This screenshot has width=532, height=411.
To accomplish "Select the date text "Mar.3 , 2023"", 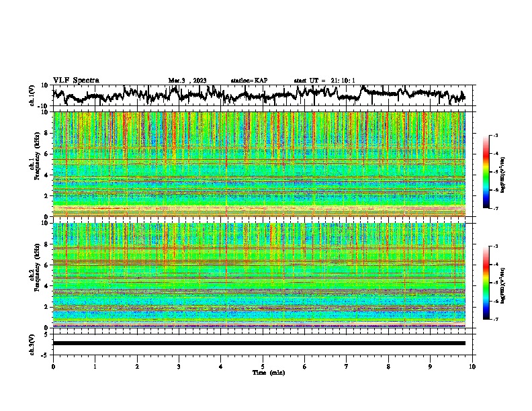I will click(187, 81).
